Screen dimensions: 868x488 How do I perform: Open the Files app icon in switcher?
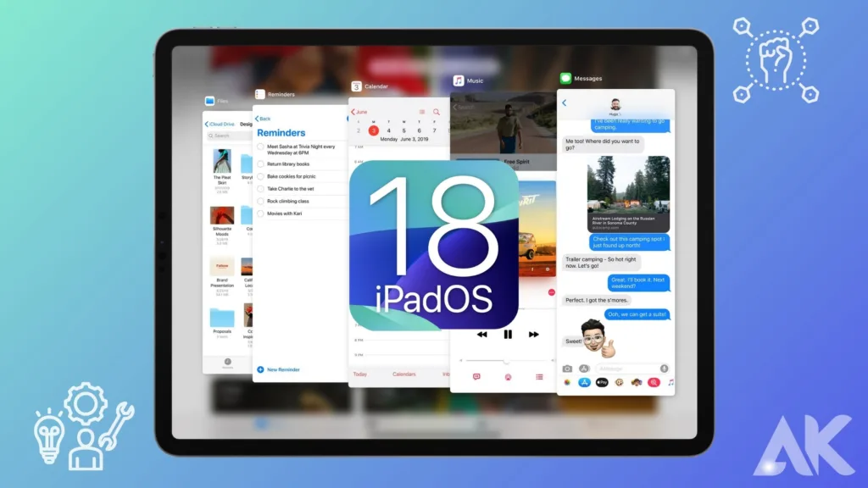click(x=210, y=101)
